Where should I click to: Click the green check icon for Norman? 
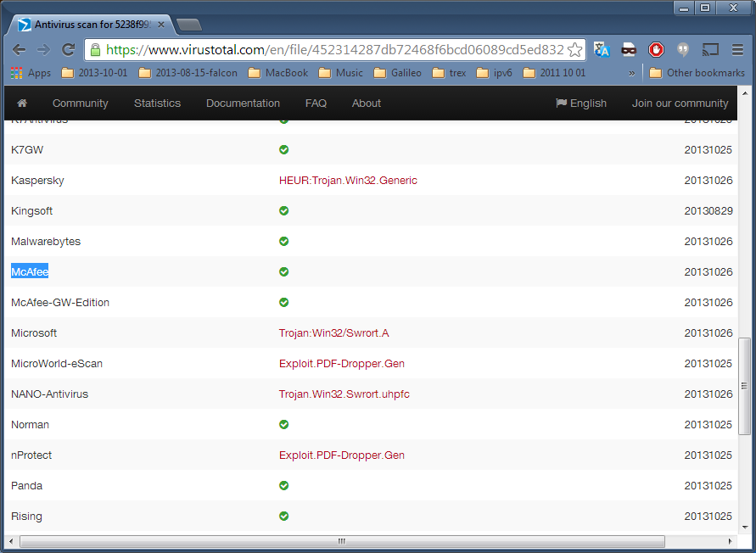284,424
